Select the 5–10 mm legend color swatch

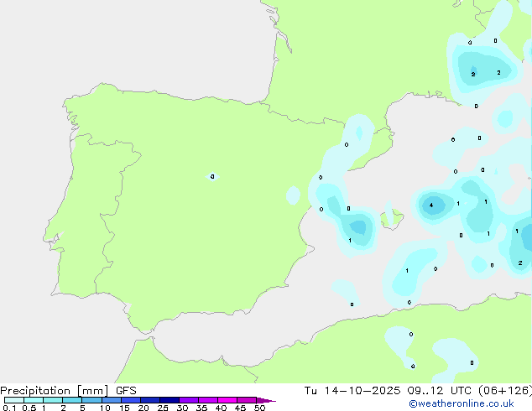pos(91,400)
